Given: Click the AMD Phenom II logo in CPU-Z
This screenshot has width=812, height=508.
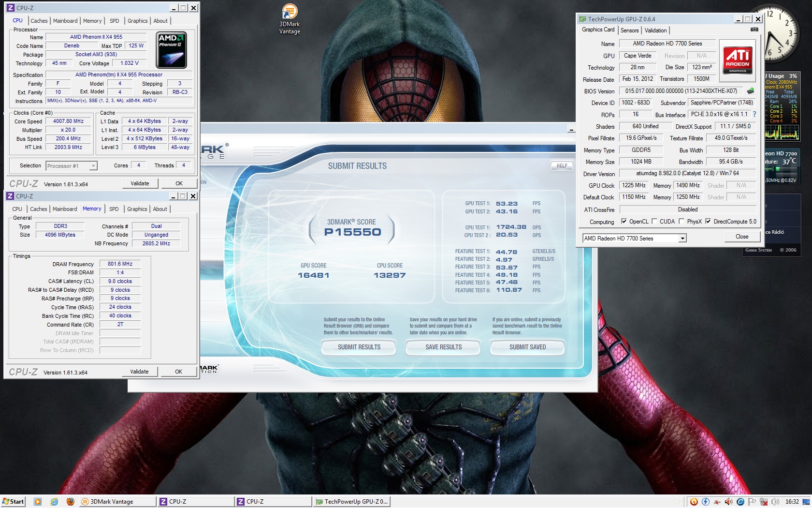Looking at the screenshot, I should (171, 50).
